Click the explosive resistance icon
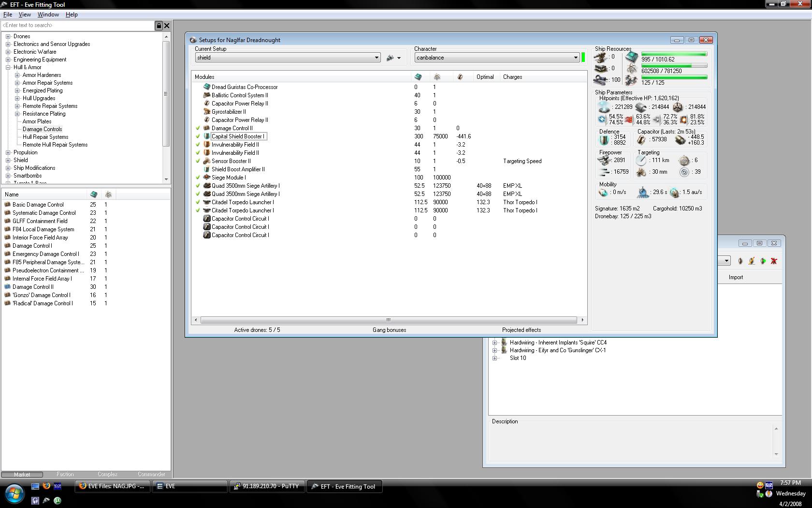Image resolution: width=812 pixels, height=508 pixels. (683, 119)
